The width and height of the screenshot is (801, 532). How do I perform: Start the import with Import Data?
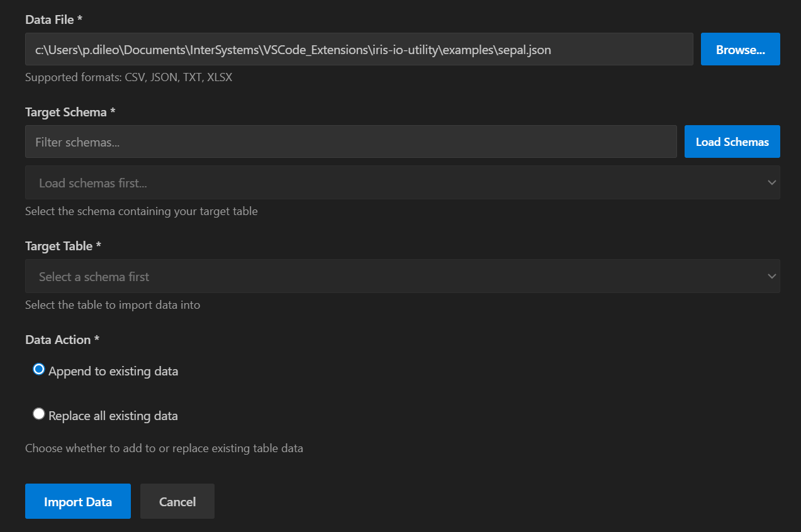click(78, 501)
